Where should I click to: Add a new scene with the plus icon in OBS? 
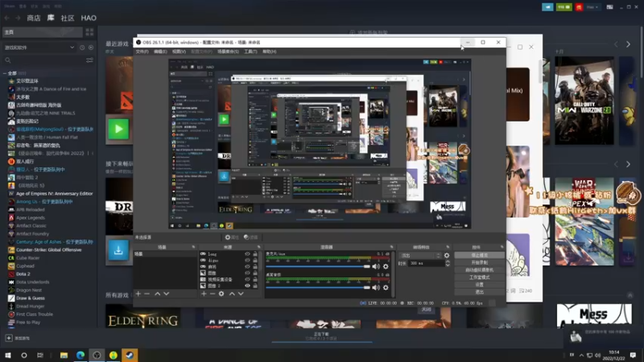[138, 294]
